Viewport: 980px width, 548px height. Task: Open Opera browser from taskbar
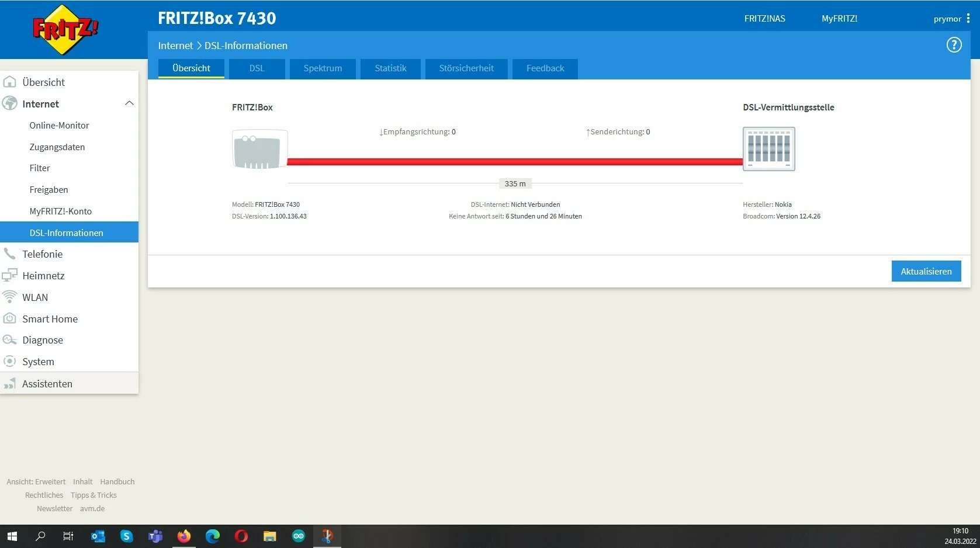coord(241,536)
